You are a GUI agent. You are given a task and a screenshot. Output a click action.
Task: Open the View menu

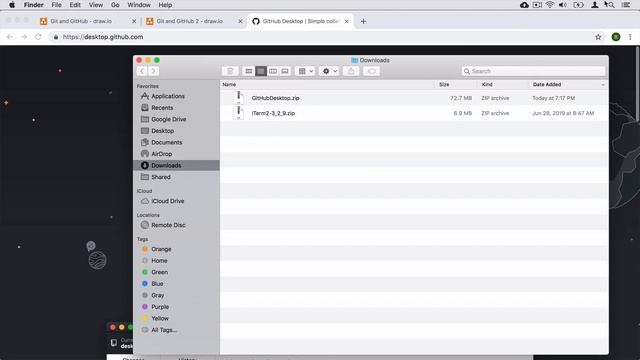click(96, 5)
